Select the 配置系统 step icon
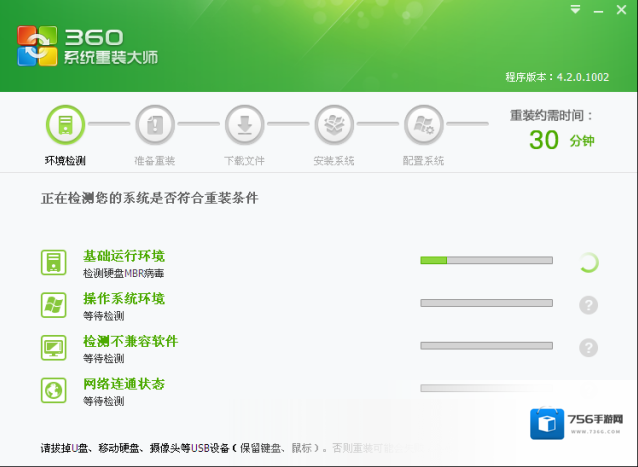638x467 pixels. [424, 125]
